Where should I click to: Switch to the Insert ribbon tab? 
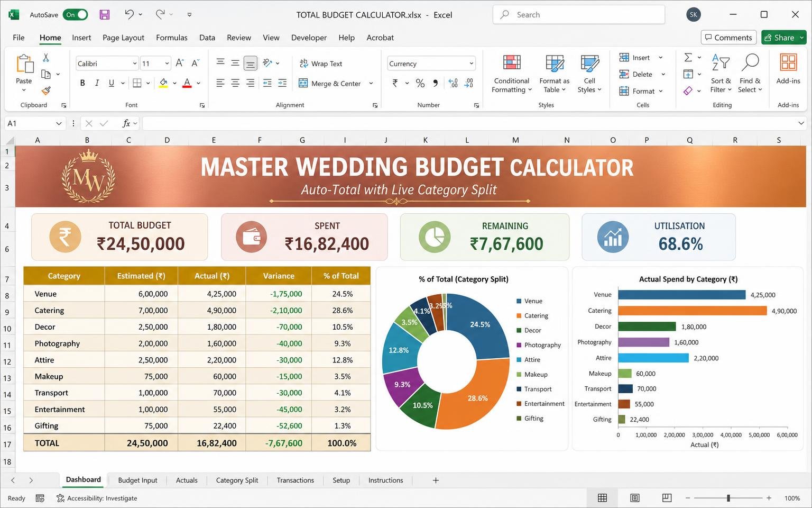tap(81, 38)
